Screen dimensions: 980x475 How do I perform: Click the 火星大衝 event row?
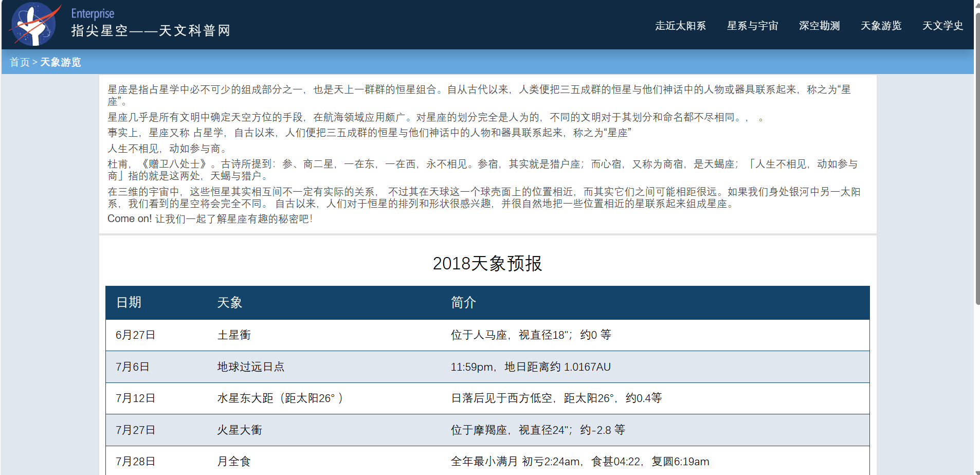(487, 430)
